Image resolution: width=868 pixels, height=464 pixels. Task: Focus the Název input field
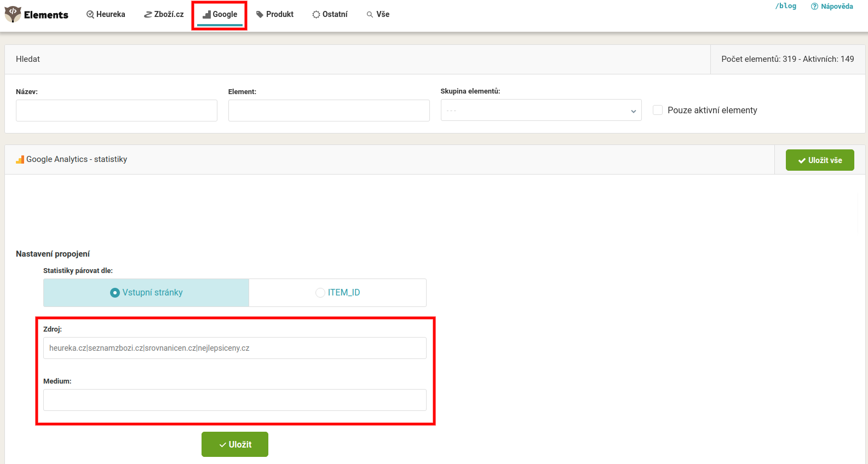click(117, 111)
